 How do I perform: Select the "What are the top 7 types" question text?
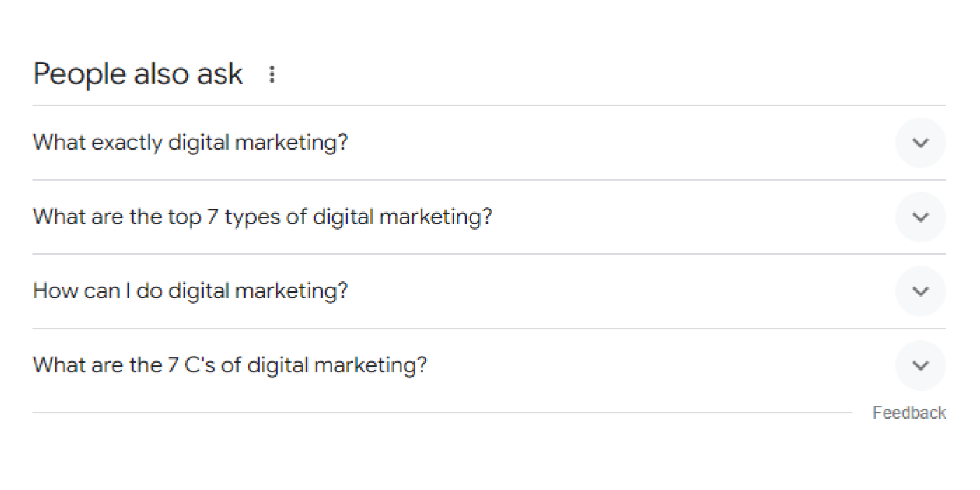pos(262,217)
